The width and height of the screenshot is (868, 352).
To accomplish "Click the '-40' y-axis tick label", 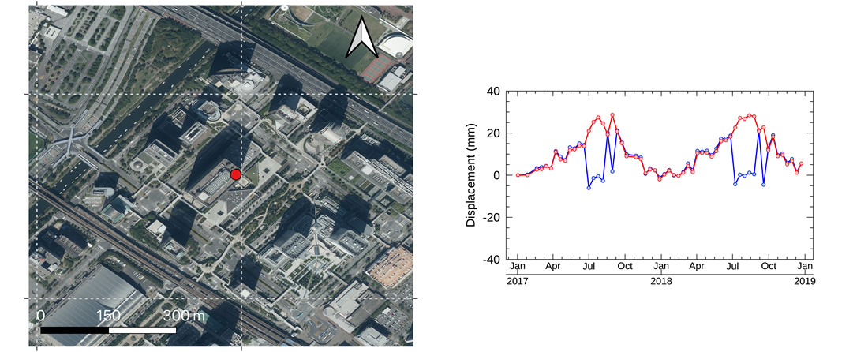I will coord(491,260).
